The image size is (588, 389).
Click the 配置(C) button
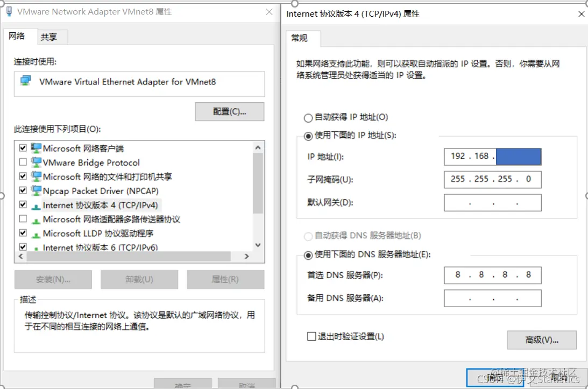point(229,111)
